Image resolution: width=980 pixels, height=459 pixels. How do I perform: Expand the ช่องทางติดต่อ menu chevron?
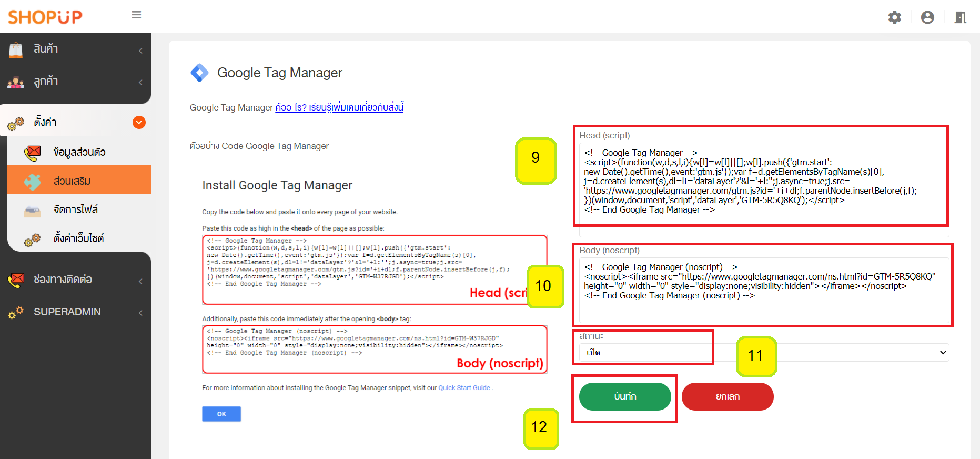pos(140,281)
